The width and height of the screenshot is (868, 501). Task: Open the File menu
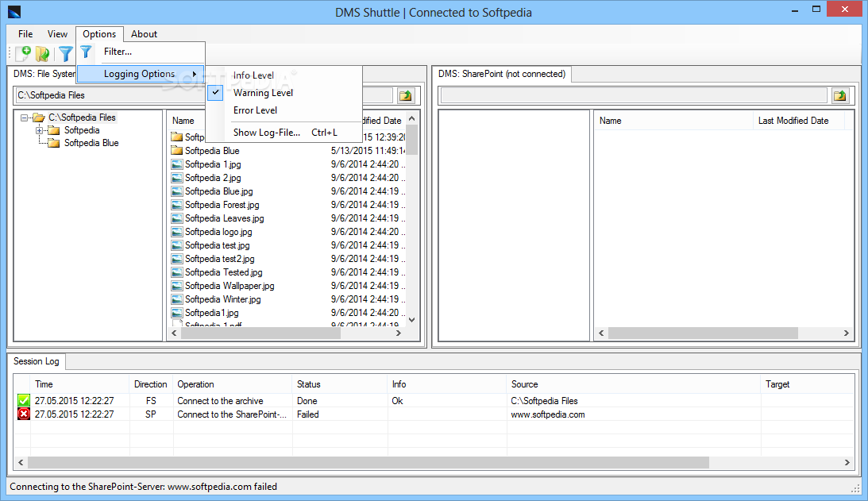point(25,34)
